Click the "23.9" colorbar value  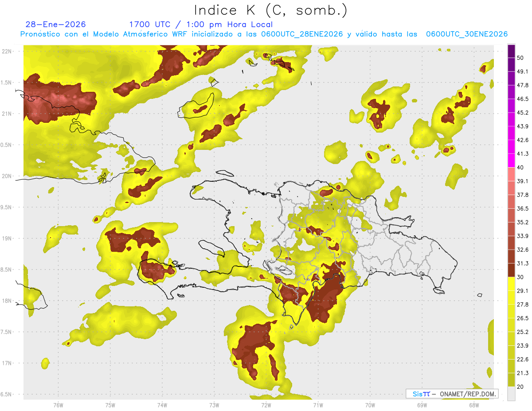(523, 345)
